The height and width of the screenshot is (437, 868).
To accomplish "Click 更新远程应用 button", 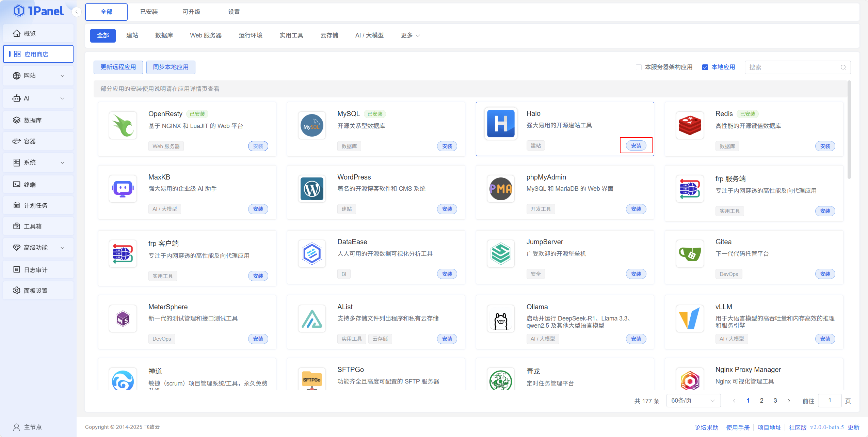I will click(x=118, y=67).
